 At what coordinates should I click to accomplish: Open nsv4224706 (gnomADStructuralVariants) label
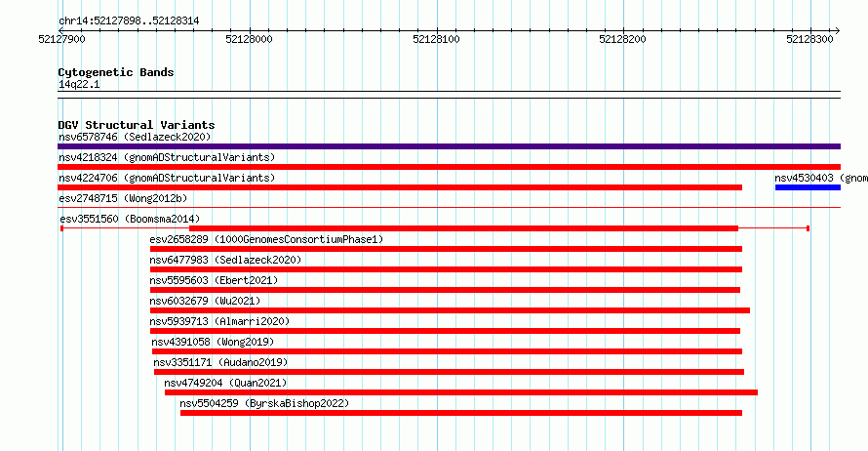coord(167,178)
